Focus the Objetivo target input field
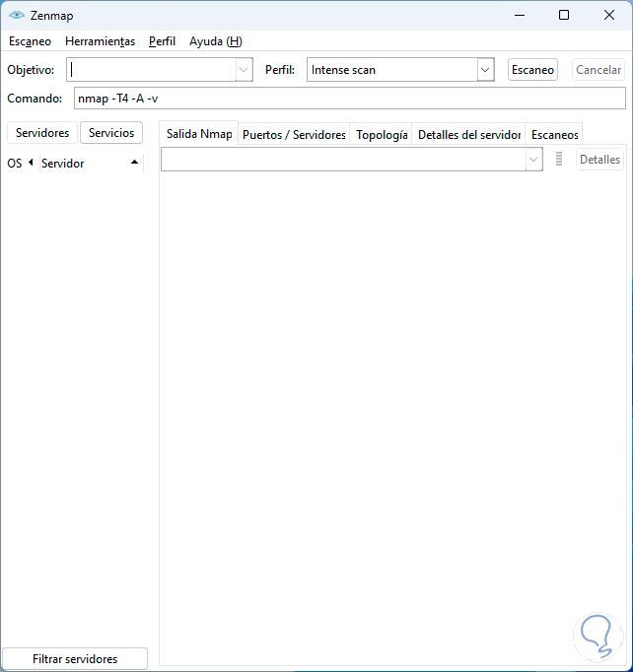 (152, 69)
